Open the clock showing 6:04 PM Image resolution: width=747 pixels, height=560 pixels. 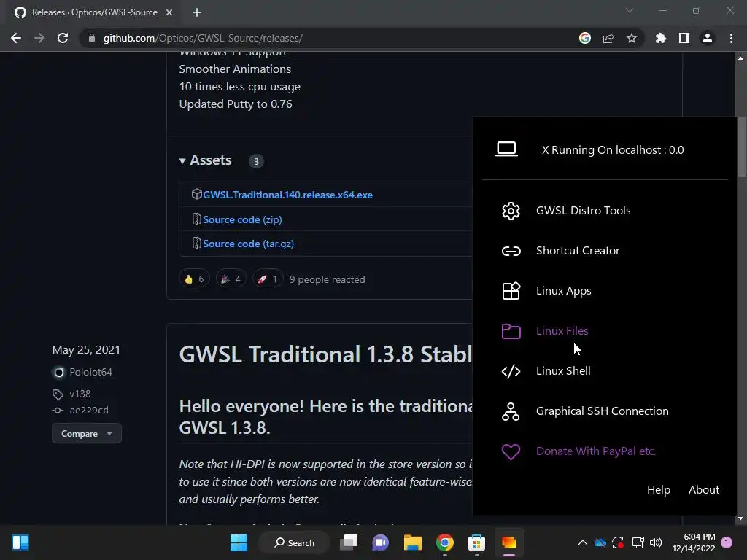[694, 542]
